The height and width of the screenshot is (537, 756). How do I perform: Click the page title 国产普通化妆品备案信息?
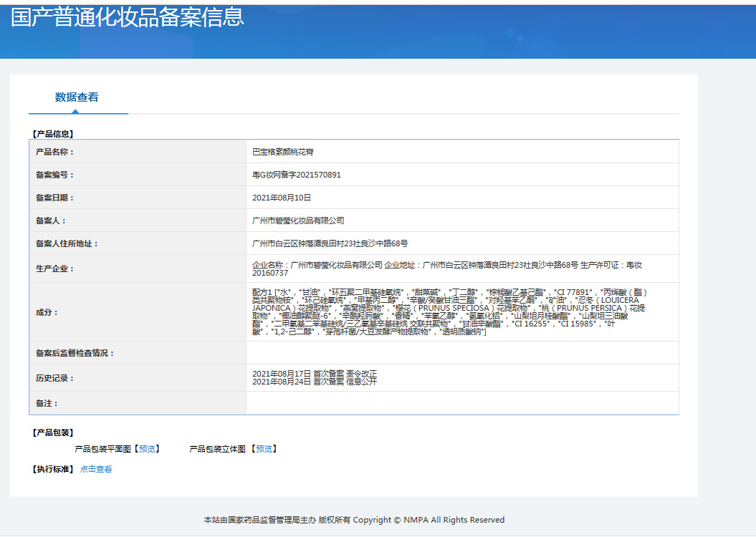tap(128, 17)
